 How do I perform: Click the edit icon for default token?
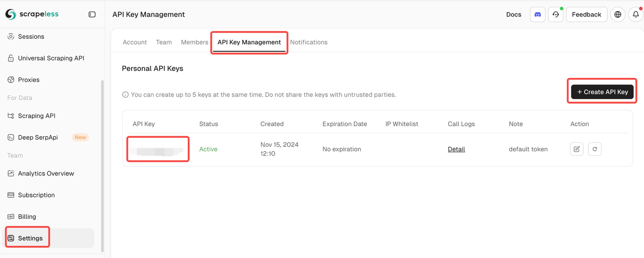[577, 149]
